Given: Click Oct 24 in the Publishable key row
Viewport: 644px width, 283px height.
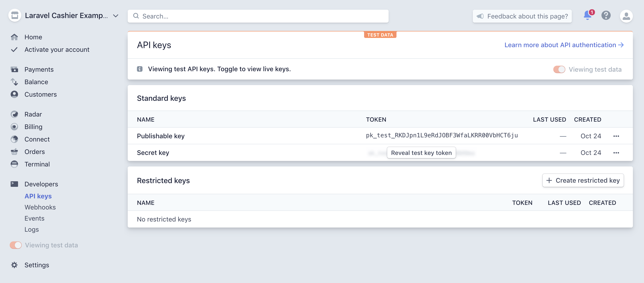Looking at the screenshot, I should click(x=591, y=136).
